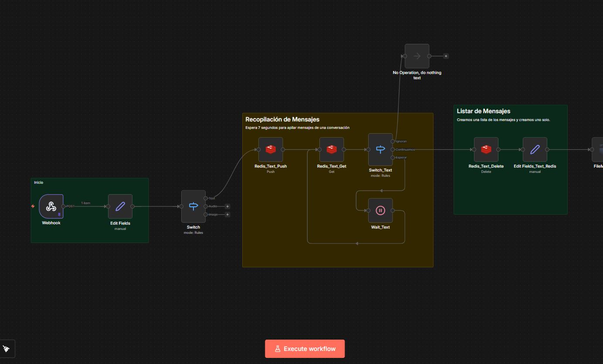
Task: Click the broom tidy-up icon
Action: coord(7,349)
